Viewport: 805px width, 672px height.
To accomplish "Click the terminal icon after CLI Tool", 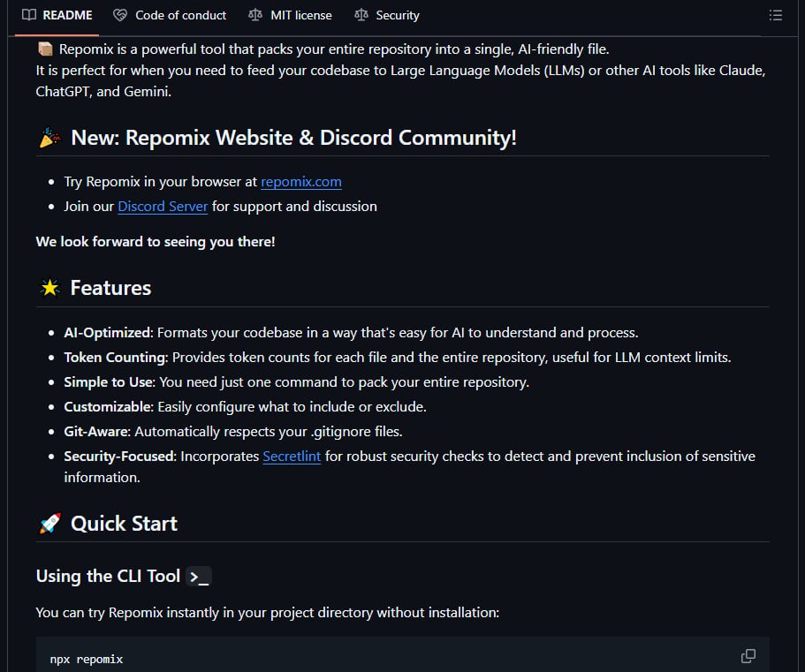I will click(x=199, y=577).
